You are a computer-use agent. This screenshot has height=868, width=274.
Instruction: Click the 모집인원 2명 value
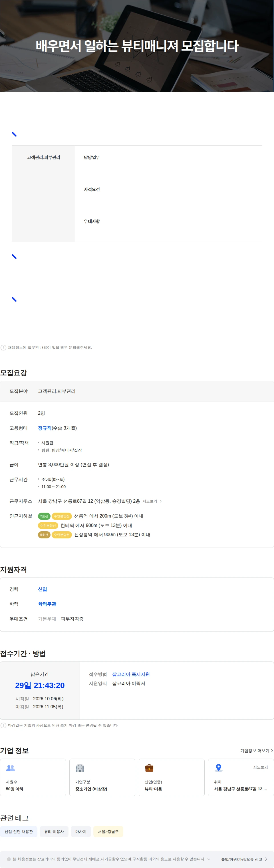tap(41, 413)
